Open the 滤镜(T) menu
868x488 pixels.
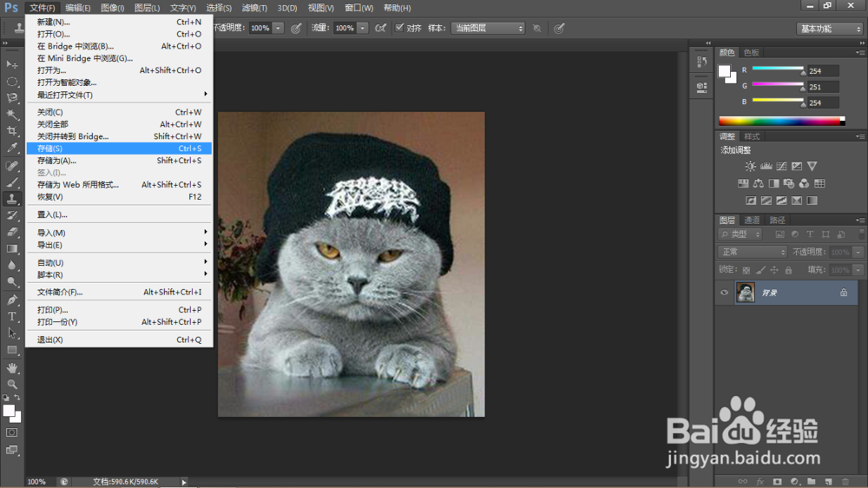(254, 8)
